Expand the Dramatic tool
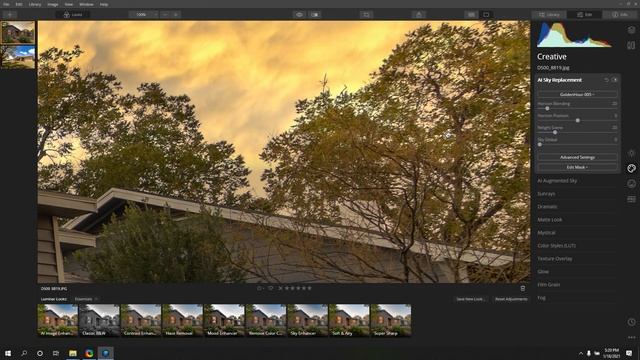 (547, 207)
